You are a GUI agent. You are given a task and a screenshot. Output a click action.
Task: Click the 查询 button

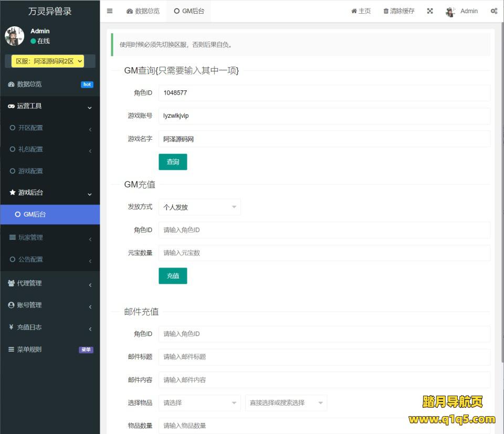click(x=173, y=162)
